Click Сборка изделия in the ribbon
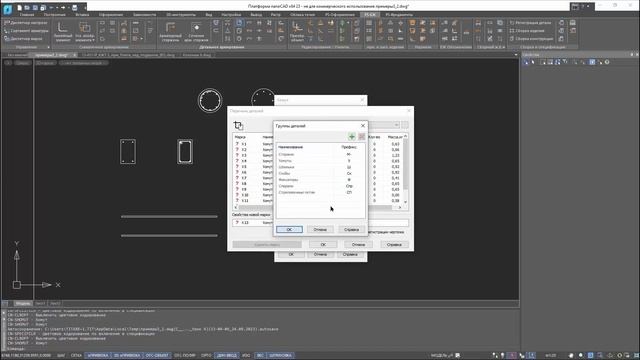Image resolution: width=640 pixels, height=360 pixels. coord(527,31)
